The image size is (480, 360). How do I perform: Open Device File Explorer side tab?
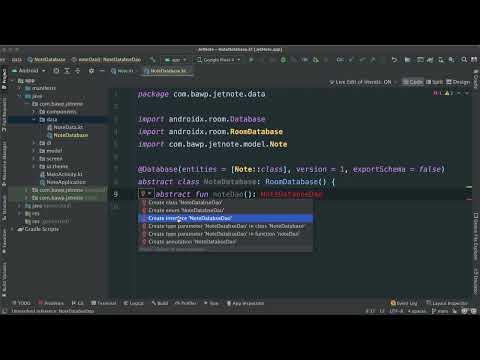pyautogui.click(x=476, y=236)
